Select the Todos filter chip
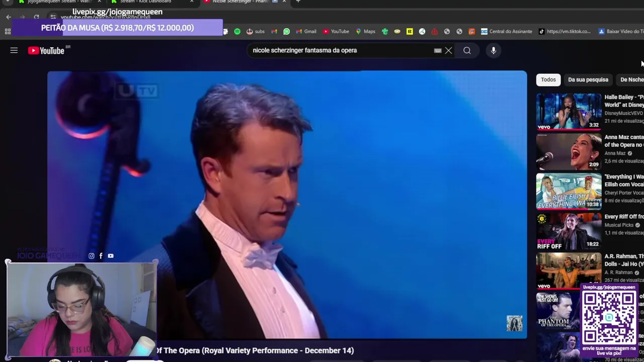Image resolution: width=644 pixels, height=362 pixels. point(548,79)
